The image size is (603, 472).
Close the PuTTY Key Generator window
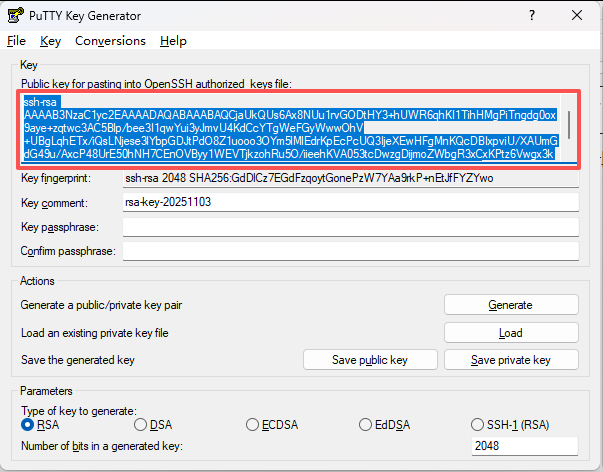(577, 15)
